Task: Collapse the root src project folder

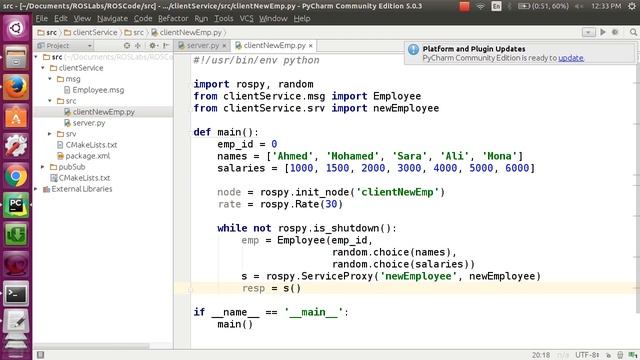Action: pos(36,57)
